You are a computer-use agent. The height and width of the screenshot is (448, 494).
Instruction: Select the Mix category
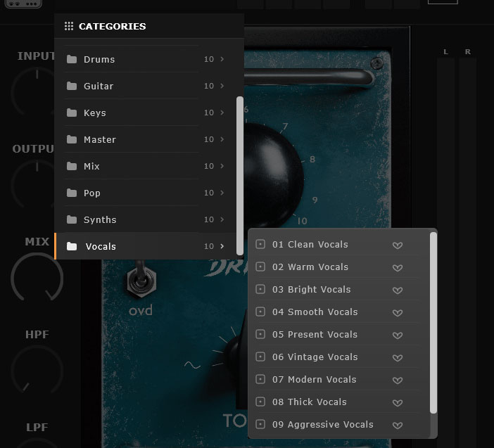91,167
